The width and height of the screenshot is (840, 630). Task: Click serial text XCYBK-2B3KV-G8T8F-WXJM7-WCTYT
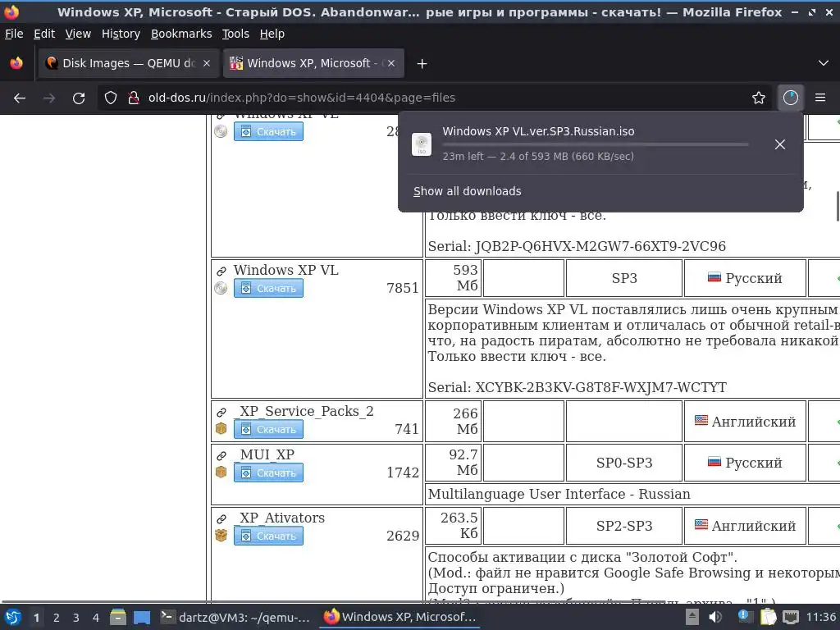point(600,387)
